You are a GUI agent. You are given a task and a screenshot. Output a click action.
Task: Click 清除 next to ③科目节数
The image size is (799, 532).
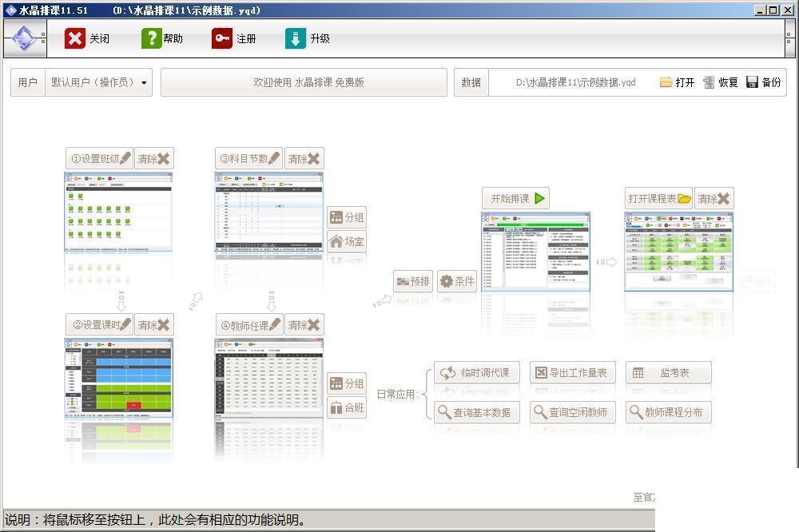pos(304,158)
